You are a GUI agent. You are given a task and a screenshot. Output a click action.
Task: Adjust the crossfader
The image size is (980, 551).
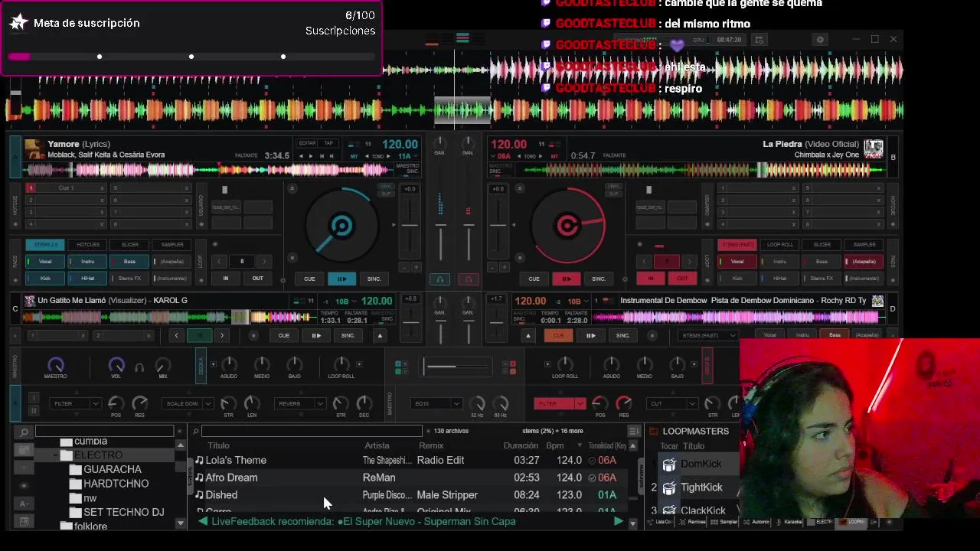coord(456,367)
